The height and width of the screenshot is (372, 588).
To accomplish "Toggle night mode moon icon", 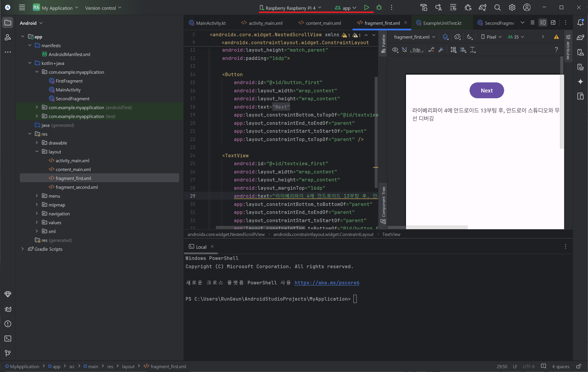I will click(x=469, y=37).
